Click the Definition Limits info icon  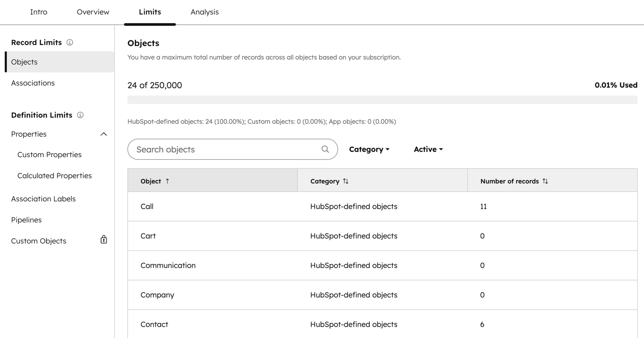point(80,115)
